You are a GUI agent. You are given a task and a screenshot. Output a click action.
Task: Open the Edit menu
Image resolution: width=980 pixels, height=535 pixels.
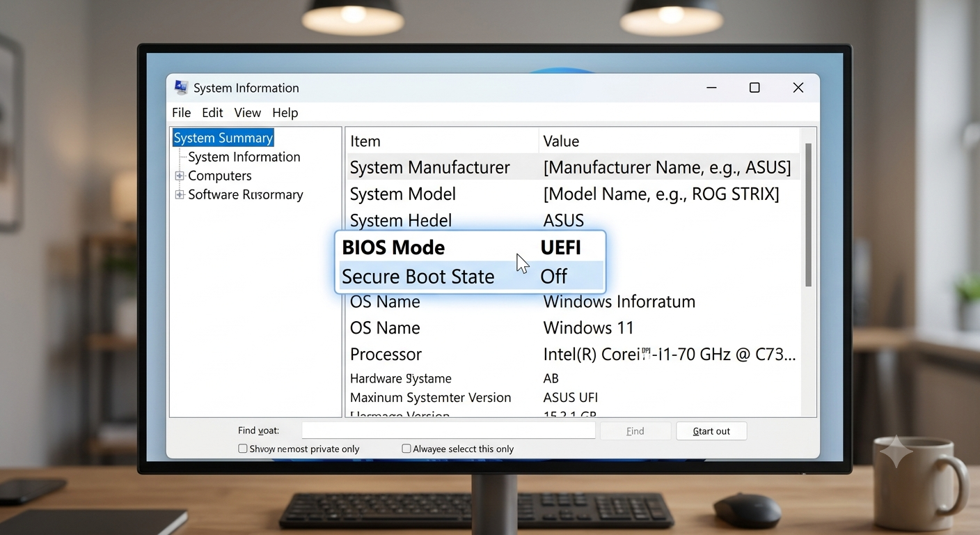tap(212, 113)
